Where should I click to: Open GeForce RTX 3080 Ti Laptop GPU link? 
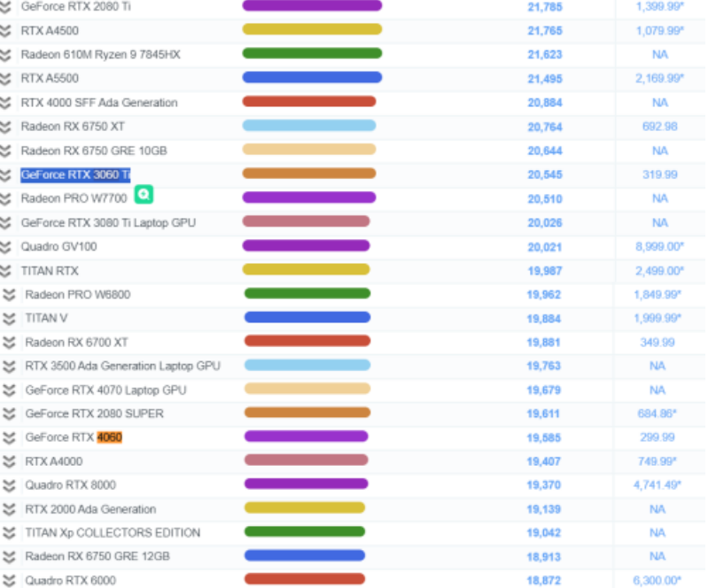[x=108, y=223]
